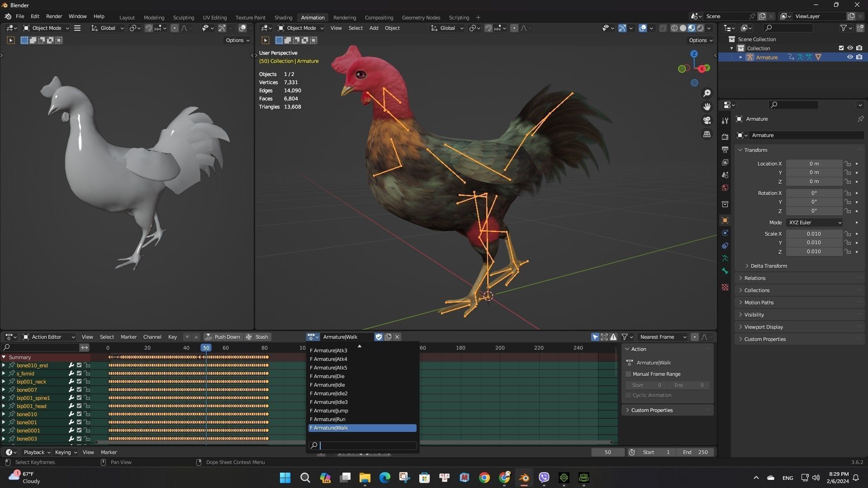Open the Nearest Frame snapping dropdown
Screen dimensions: 868x488
pyautogui.click(x=663, y=337)
